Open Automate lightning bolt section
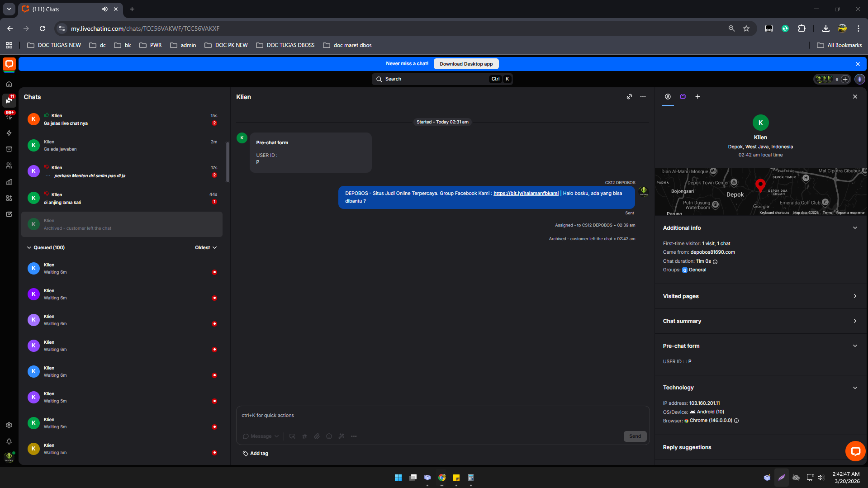 pos(9,133)
